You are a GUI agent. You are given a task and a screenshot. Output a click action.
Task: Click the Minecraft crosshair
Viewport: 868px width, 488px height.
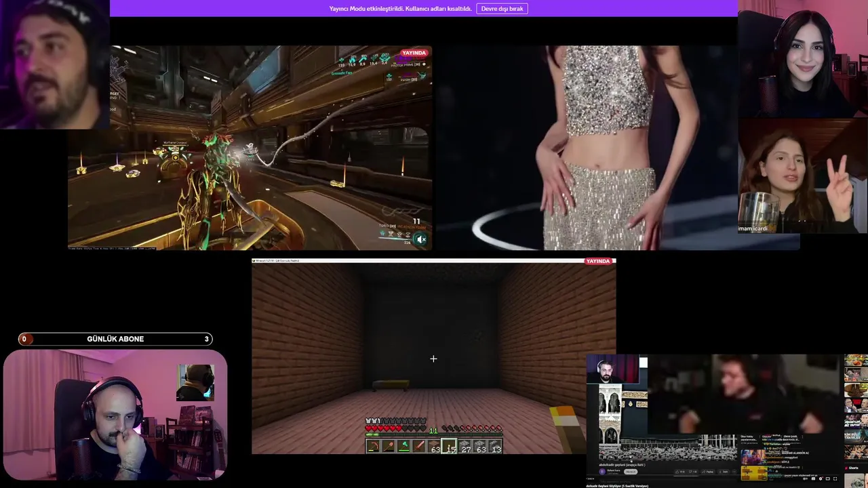pyautogui.click(x=433, y=359)
